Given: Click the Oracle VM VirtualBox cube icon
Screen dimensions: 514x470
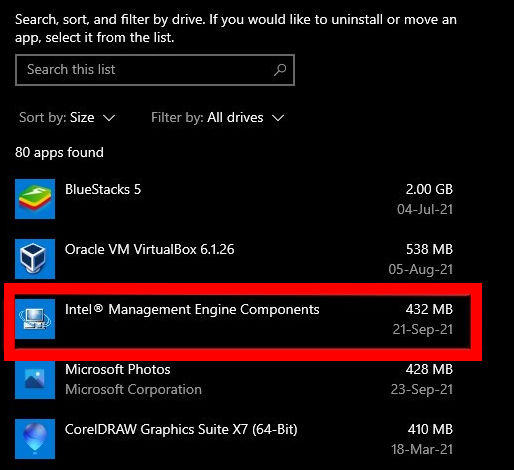Looking at the screenshot, I should pos(35,259).
